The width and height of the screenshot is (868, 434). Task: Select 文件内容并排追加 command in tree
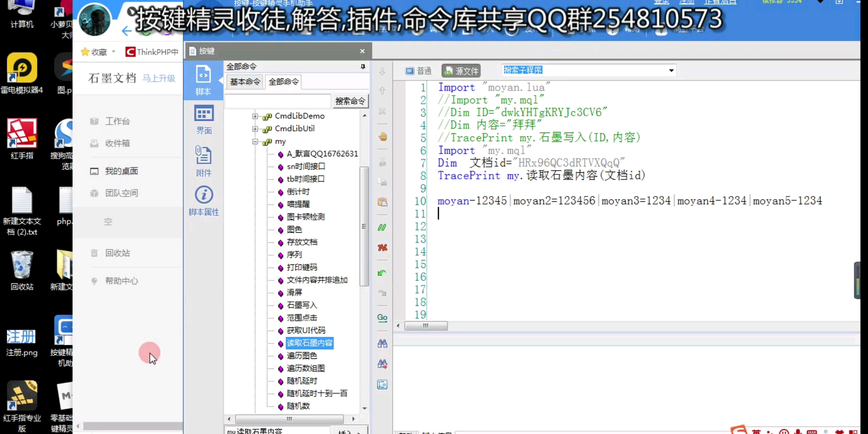(317, 280)
